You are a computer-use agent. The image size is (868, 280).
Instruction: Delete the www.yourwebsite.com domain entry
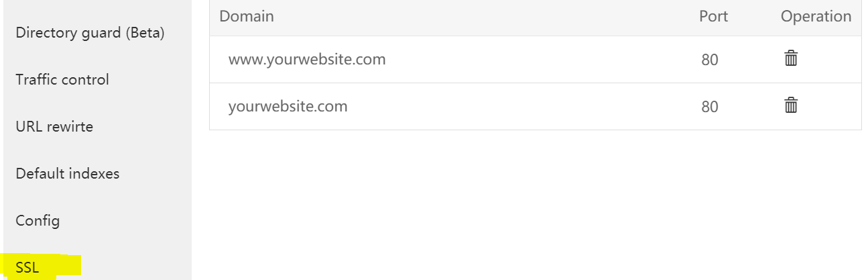pos(791,58)
